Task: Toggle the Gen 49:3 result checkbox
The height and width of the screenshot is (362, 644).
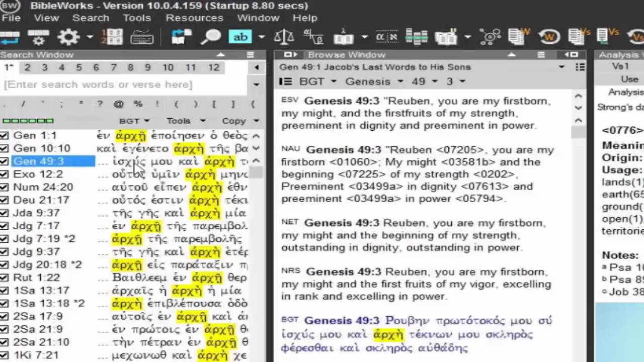Action: point(4,161)
